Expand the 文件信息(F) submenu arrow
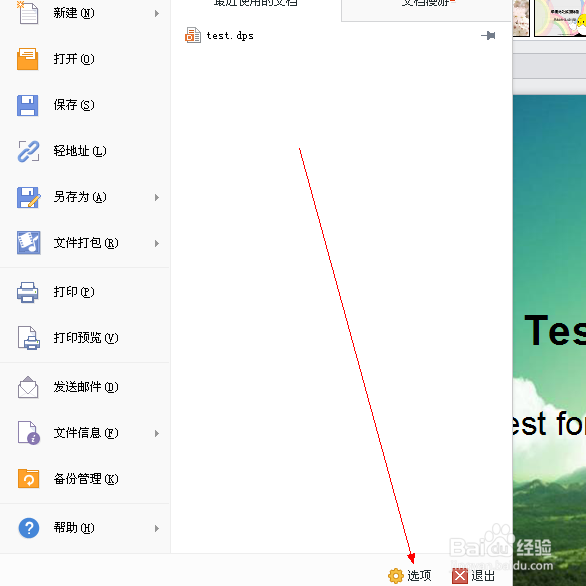 157,433
